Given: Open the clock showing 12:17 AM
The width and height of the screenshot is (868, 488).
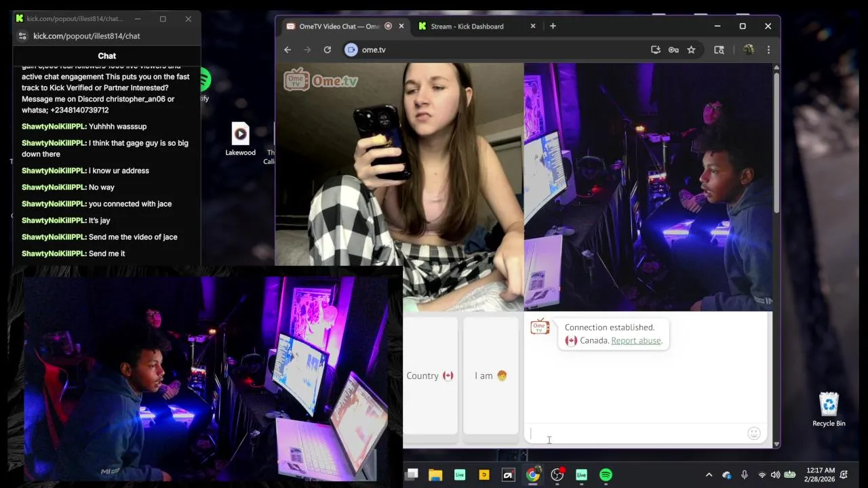Looking at the screenshot, I should point(819,474).
